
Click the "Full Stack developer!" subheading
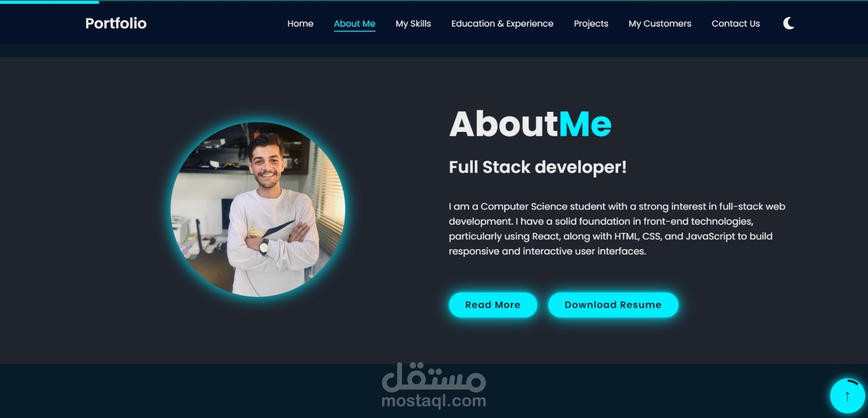[538, 167]
